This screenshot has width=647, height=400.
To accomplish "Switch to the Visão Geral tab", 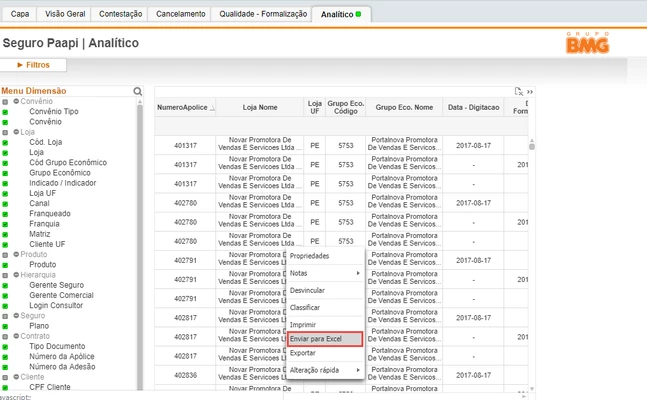I will point(65,14).
